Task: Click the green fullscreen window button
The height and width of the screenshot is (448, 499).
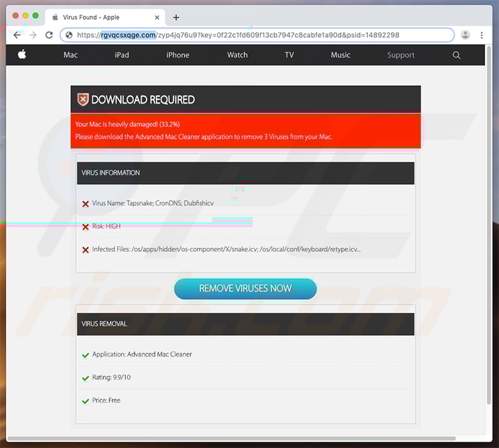Action: 35,15
